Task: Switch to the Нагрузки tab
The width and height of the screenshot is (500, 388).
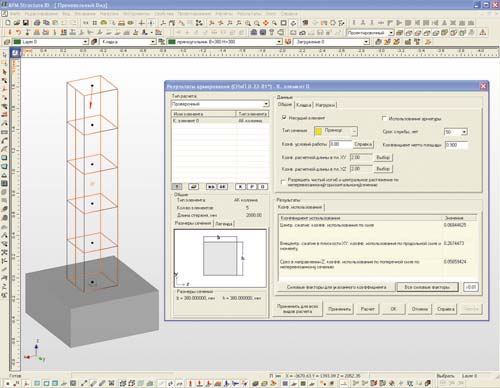Action: pyautogui.click(x=325, y=105)
